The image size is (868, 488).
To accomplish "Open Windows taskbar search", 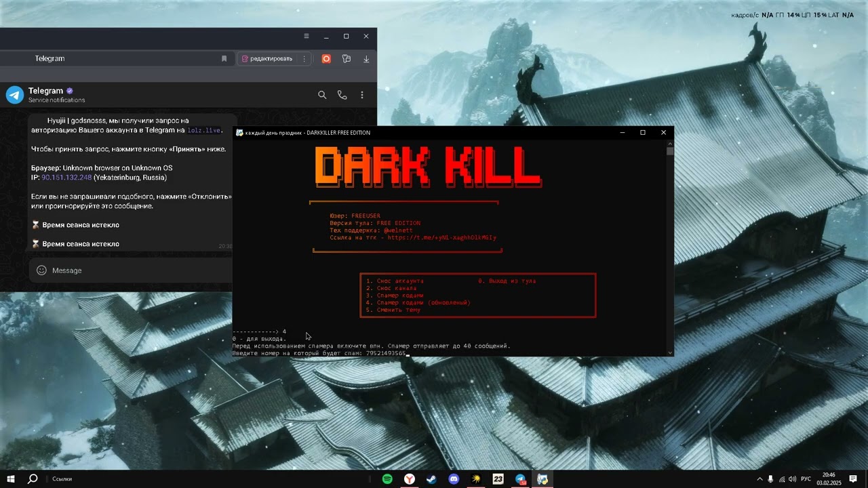I will [32, 479].
